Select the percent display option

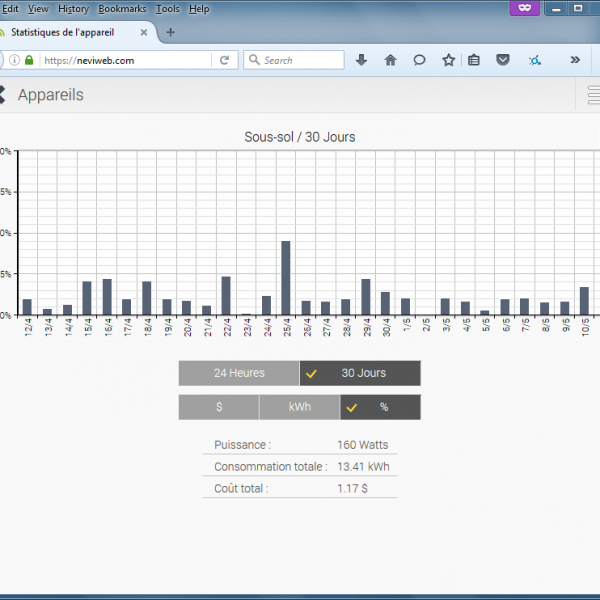pos(380,407)
